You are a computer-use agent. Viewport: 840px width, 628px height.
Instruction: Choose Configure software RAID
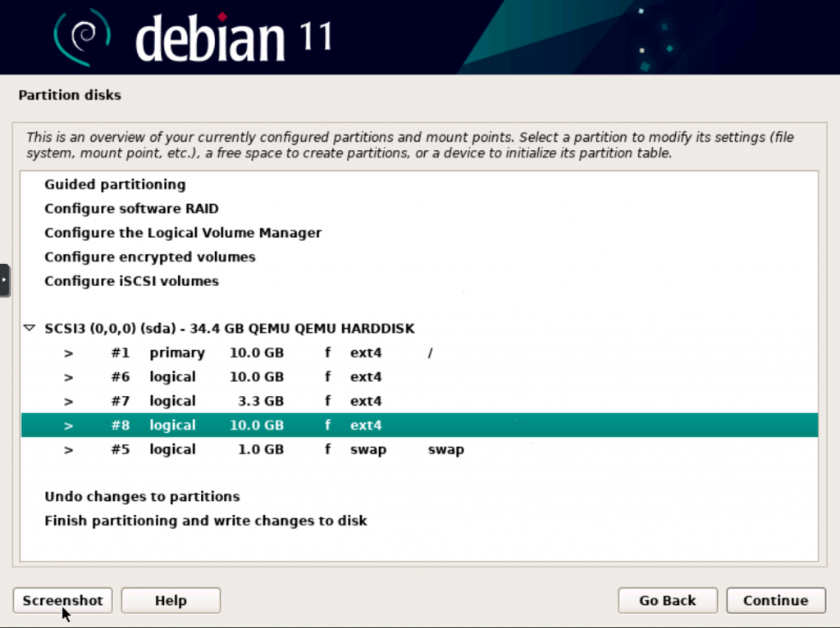[131, 209]
